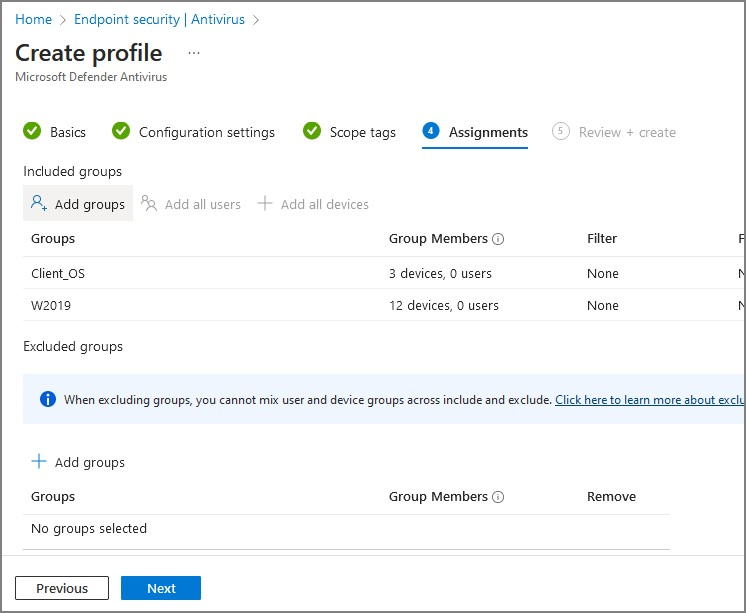Image resolution: width=746 pixels, height=613 pixels.
Task: Go to Configuration settings step
Action: pyautogui.click(x=206, y=132)
